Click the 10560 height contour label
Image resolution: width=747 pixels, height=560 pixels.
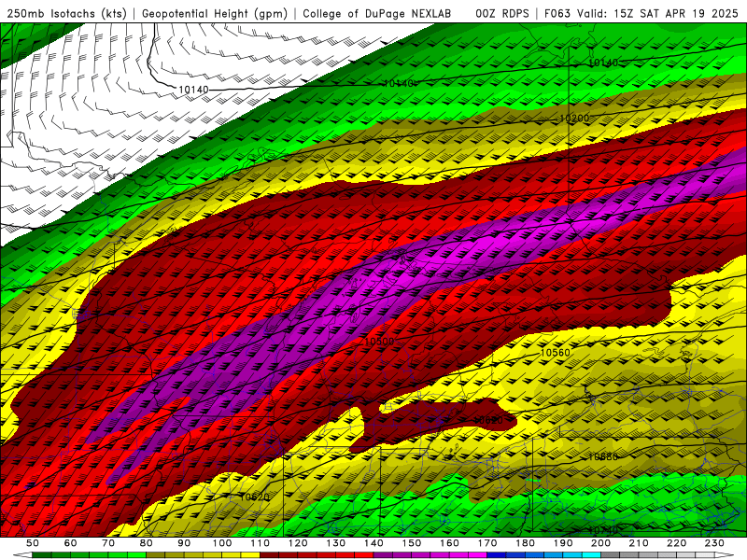(x=556, y=353)
